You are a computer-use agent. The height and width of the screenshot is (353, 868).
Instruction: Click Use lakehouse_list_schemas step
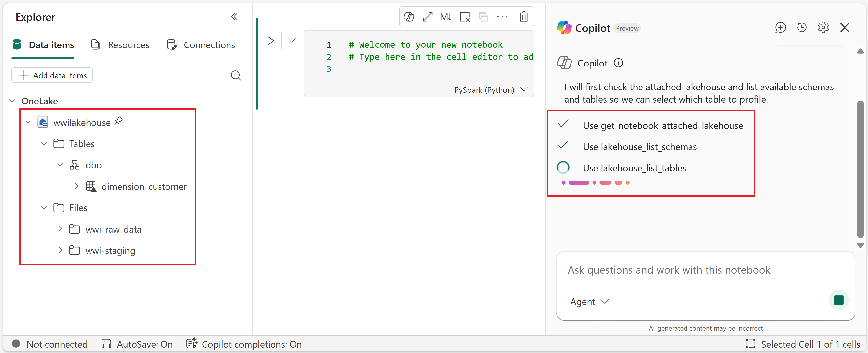tap(640, 147)
